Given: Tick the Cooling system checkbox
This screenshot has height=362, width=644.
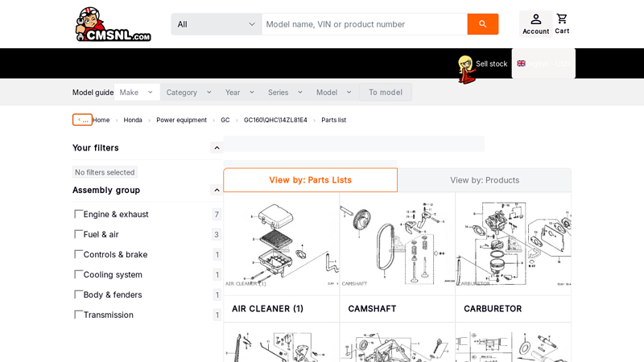Looking at the screenshot, I should [78, 274].
